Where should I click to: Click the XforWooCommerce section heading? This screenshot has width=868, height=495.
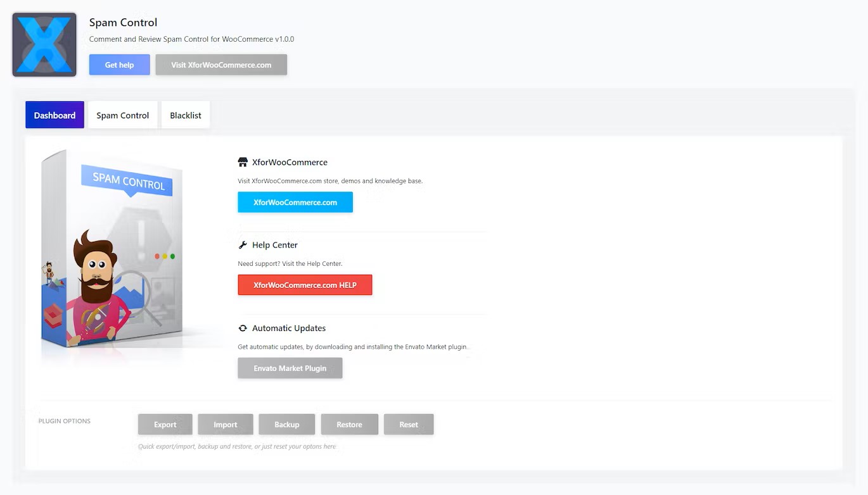pyautogui.click(x=290, y=162)
